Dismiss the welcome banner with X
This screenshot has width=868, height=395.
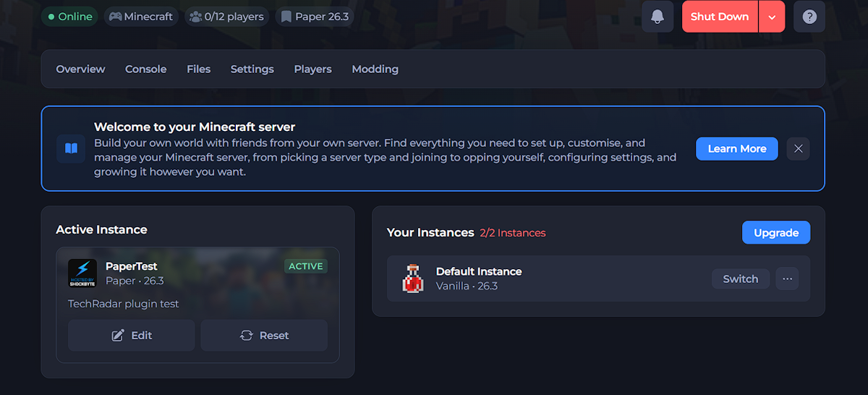(799, 148)
